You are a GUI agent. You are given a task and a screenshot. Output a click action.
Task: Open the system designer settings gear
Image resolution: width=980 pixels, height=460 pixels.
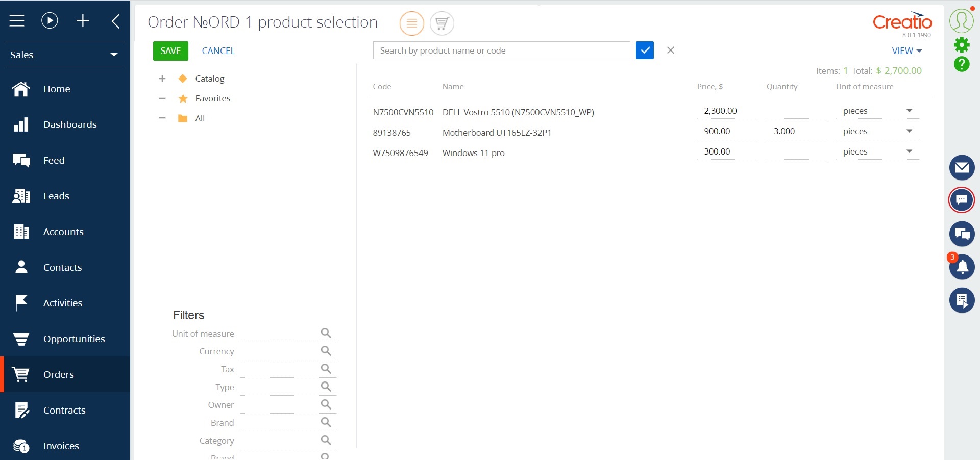[962, 45]
